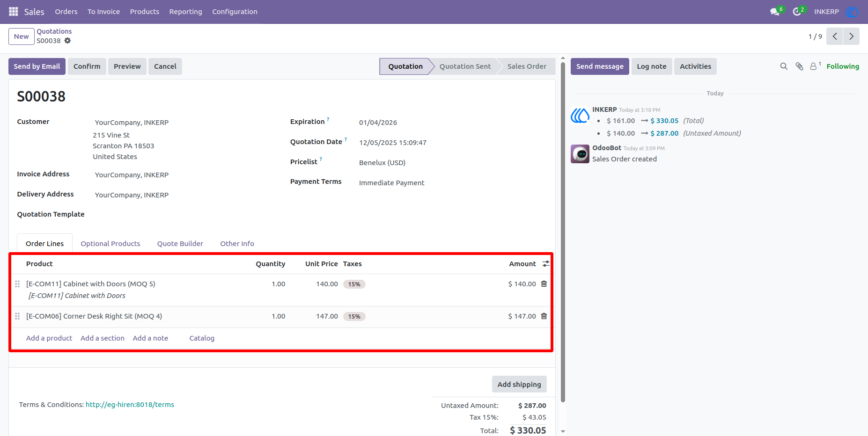Open the gear actions menu beside S00038
Image resolution: width=868 pixels, height=436 pixels.
pyautogui.click(x=67, y=41)
